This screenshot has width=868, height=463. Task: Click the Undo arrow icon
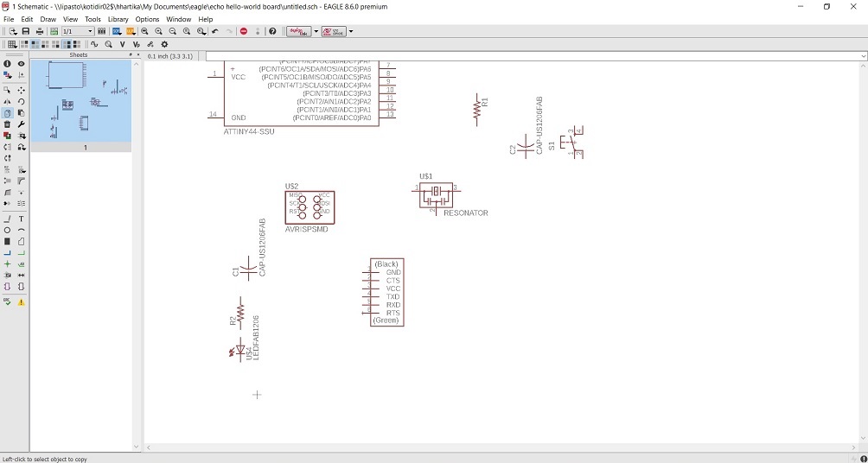coord(215,32)
